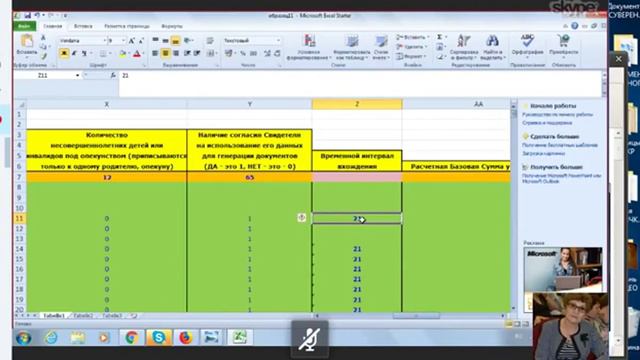Toggle Bold formatting button

64,53
